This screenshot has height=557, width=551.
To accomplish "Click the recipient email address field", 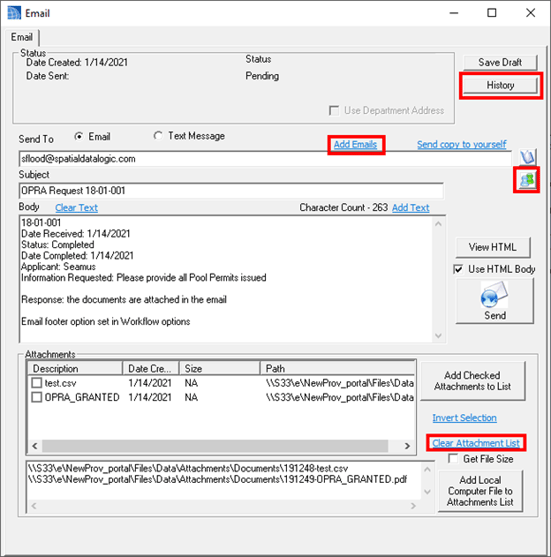I will point(265,159).
